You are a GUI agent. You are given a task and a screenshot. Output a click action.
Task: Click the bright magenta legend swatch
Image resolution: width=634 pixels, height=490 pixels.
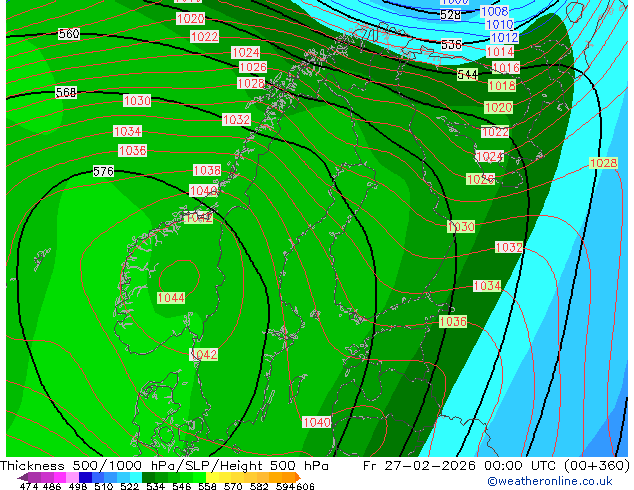click(60, 477)
